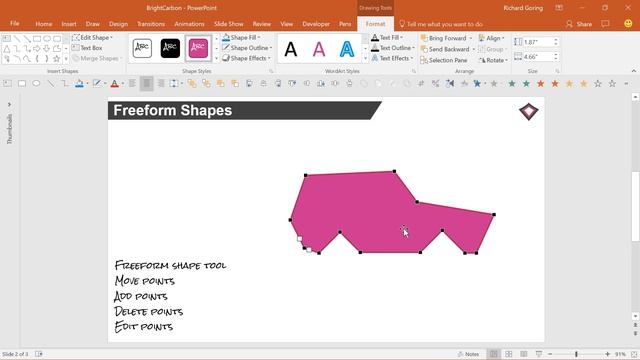Apply the blue outlined WordArt A style

click(x=347, y=49)
